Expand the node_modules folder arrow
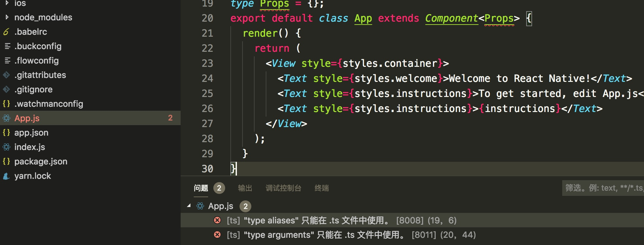The width and height of the screenshot is (644, 245). (7, 17)
